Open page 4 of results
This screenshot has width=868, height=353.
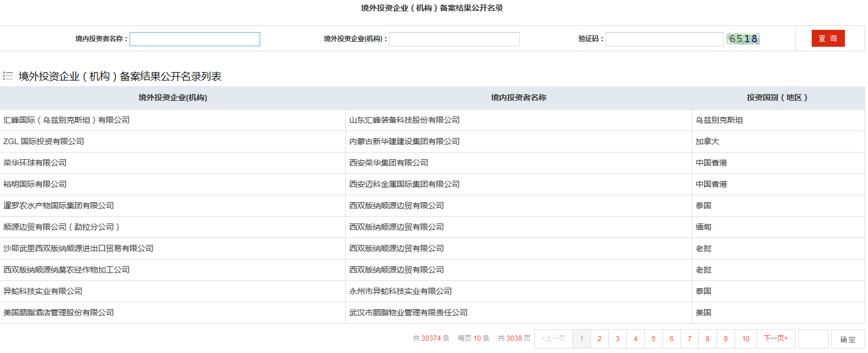635,339
